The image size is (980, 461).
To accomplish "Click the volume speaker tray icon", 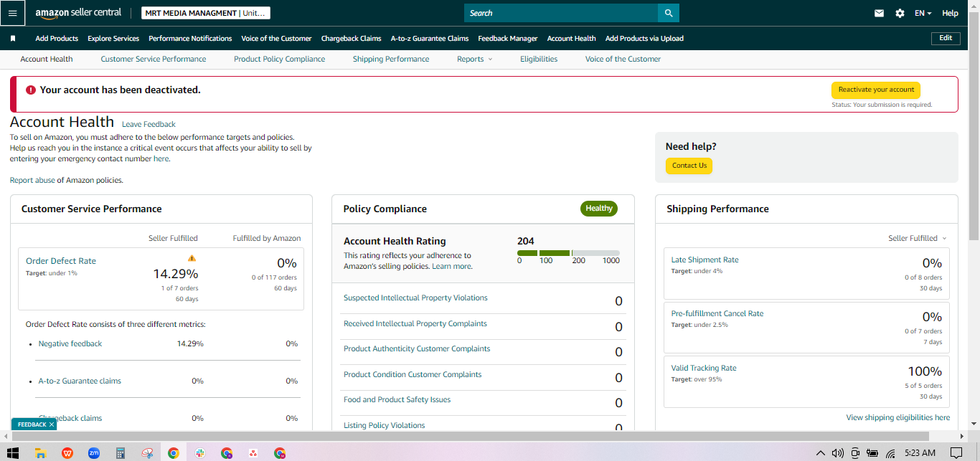I will tap(837, 453).
